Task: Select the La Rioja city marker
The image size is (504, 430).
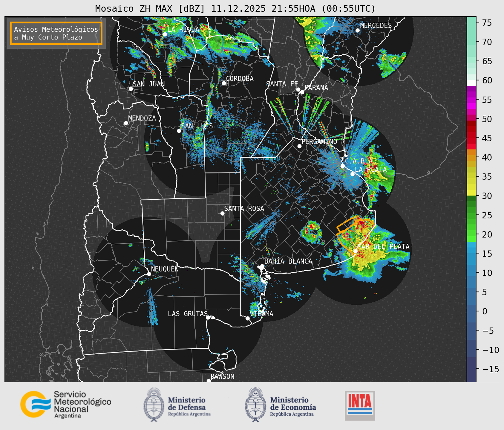Action: 165,34
